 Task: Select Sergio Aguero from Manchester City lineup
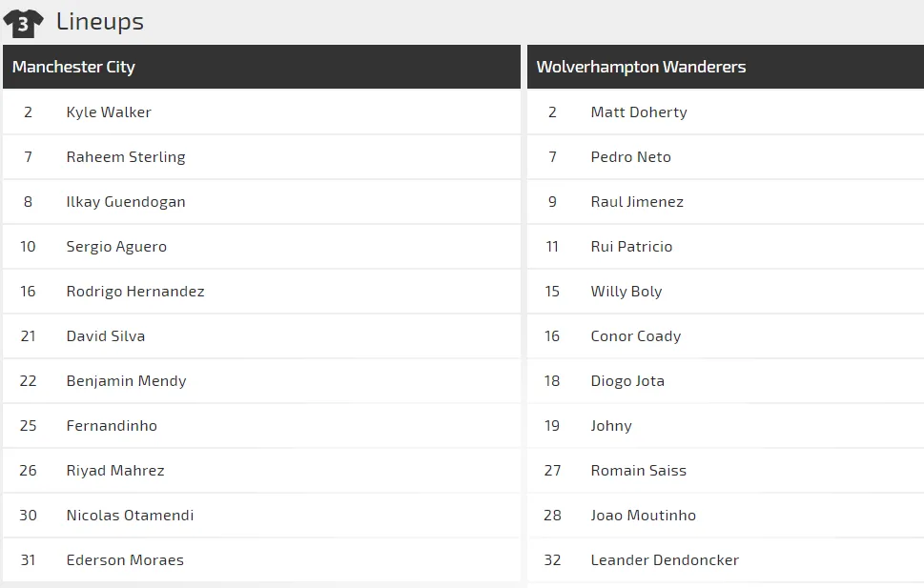pos(116,247)
